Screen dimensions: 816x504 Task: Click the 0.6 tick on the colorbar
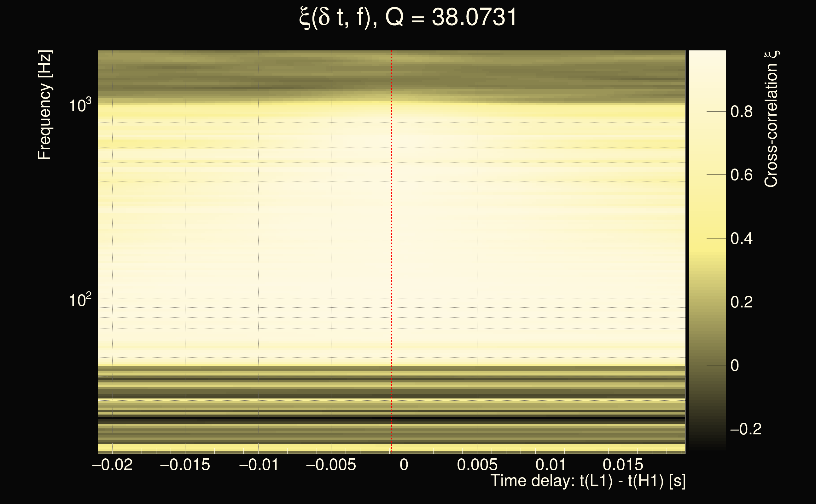click(x=741, y=175)
